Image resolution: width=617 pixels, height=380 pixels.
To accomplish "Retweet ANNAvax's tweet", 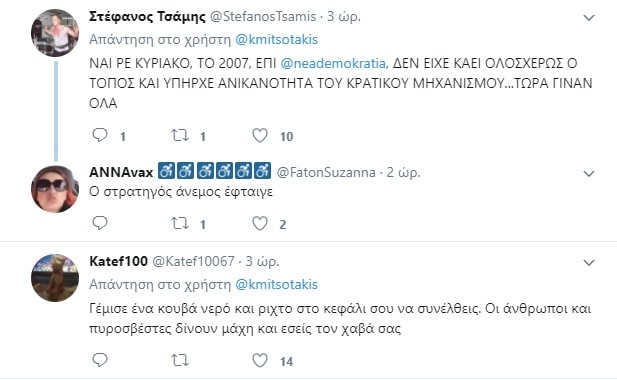I will [x=180, y=223].
